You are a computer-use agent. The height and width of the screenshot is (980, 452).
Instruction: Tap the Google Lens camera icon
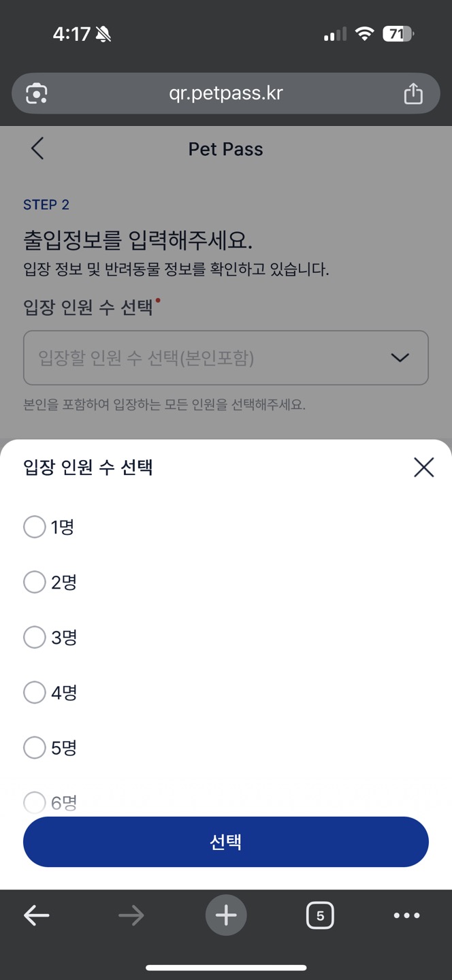click(37, 93)
